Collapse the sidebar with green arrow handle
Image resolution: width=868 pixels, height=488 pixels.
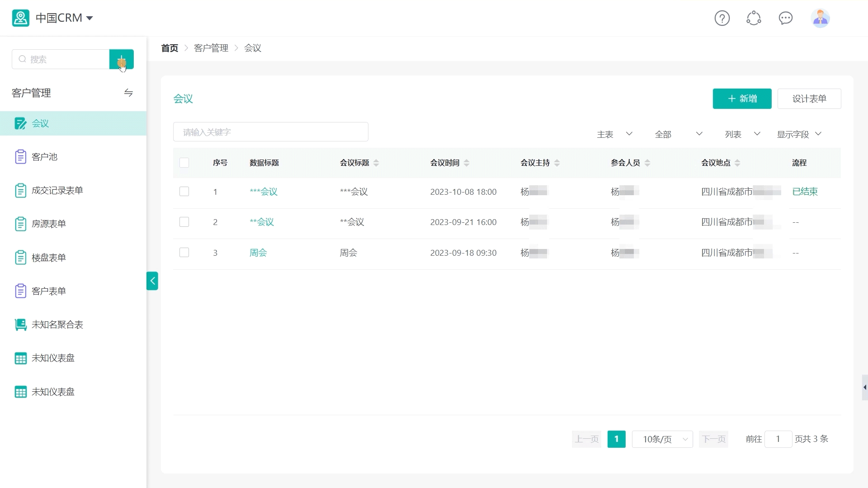point(152,281)
